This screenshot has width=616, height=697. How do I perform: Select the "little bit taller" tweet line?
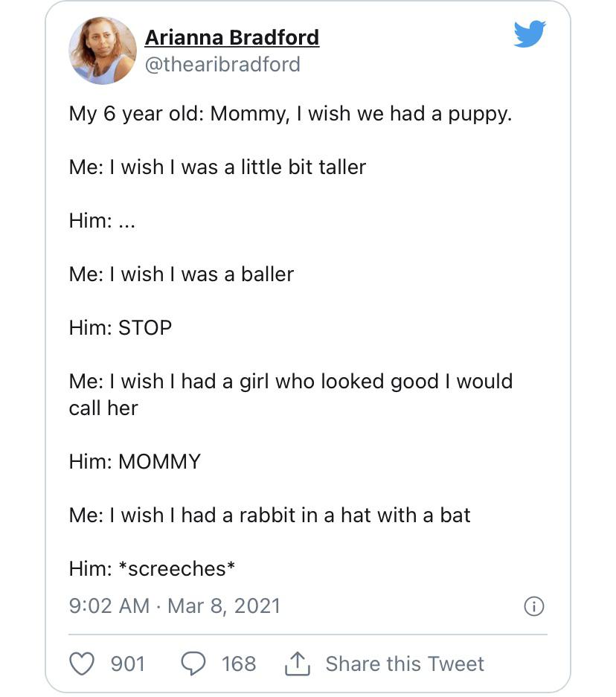click(217, 167)
